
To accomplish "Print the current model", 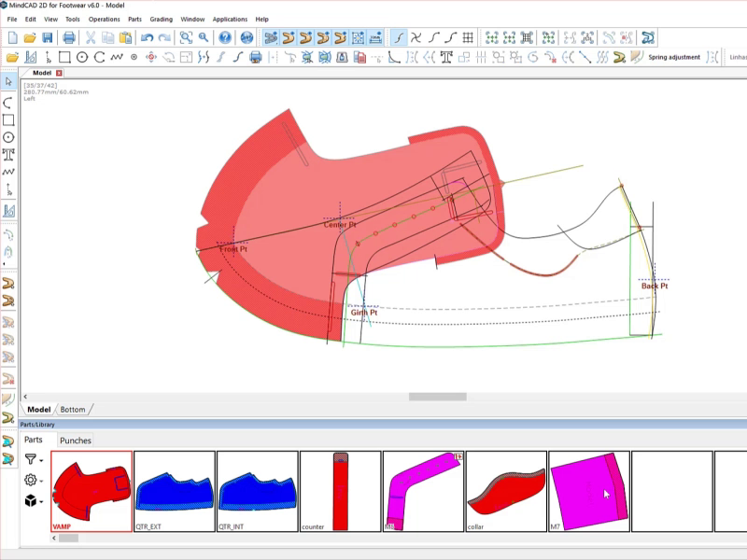I will (x=69, y=37).
